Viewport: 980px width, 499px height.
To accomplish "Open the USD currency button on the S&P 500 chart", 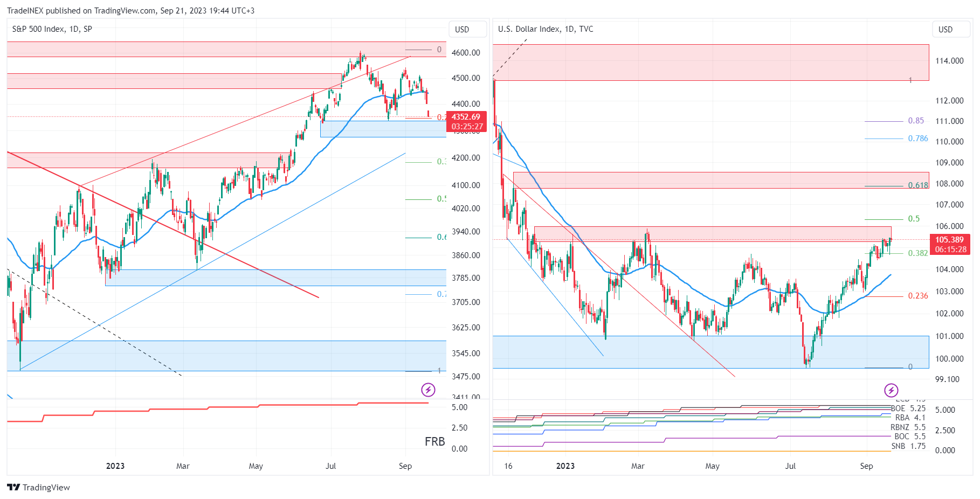I will click(x=467, y=29).
